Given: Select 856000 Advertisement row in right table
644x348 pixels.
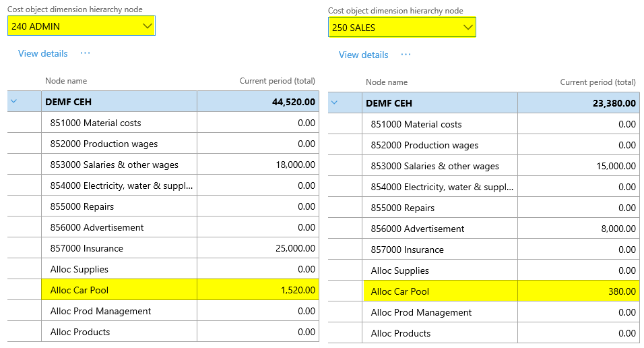Looking at the screenshot, I should pos(418,229).
